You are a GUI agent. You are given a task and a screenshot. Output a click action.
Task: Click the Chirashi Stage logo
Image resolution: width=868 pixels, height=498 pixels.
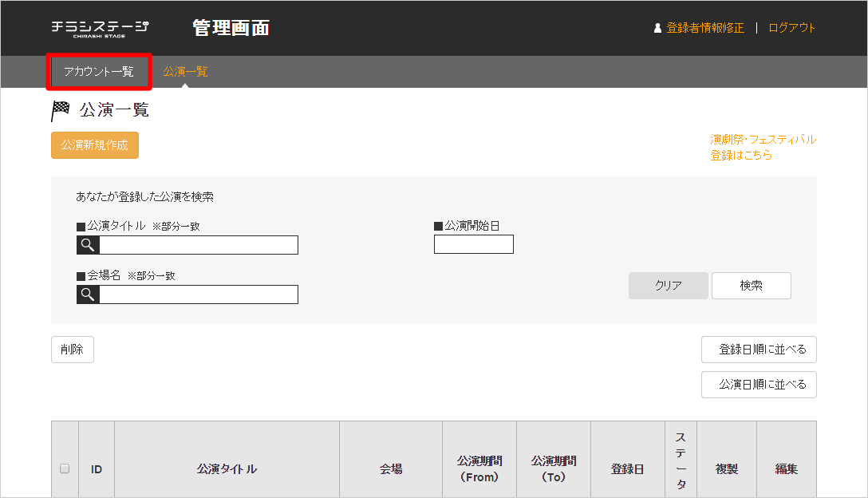coord(100,28)
